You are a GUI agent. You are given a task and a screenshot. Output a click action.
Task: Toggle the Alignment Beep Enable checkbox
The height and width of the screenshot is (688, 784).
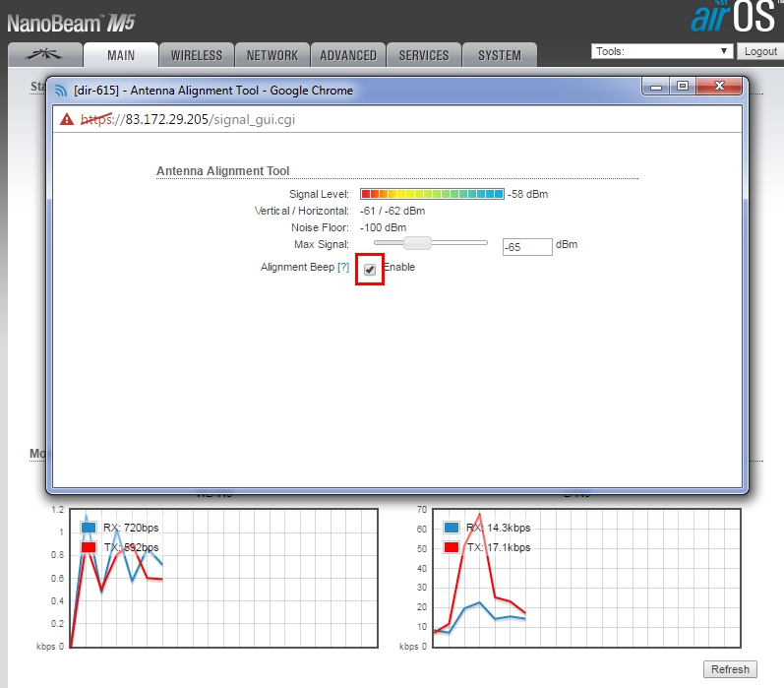point(370,270)
